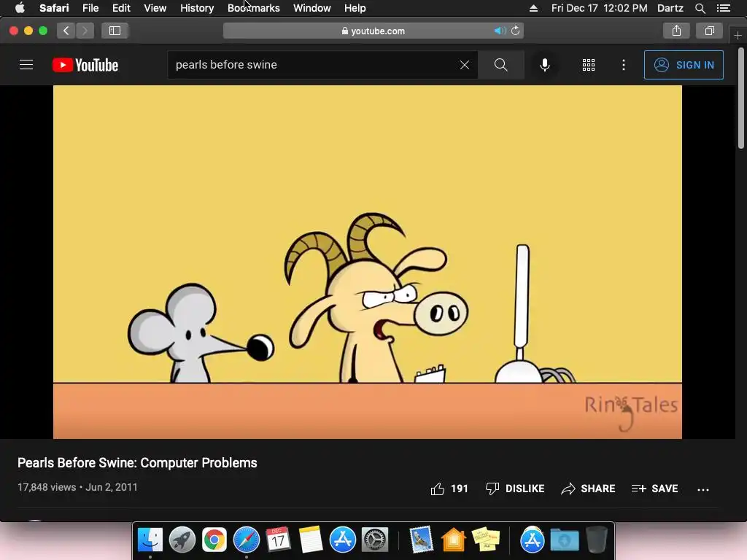Open Mail stamp icon in Dock
Viewport: 747px width, 560px height.
[x=421, y=540]
